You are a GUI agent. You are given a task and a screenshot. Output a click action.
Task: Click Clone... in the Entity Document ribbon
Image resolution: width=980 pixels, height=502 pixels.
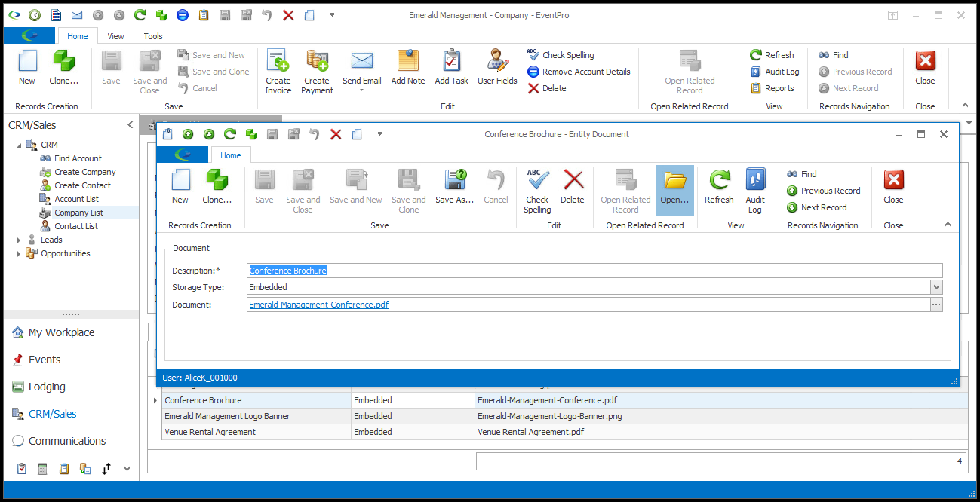pos(217,187)
